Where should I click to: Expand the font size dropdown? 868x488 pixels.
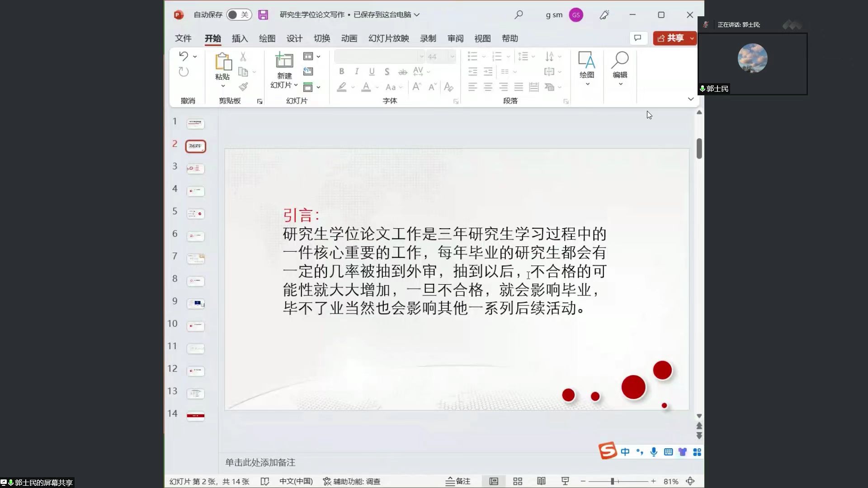pyautogui.click(x=452, y=56)
